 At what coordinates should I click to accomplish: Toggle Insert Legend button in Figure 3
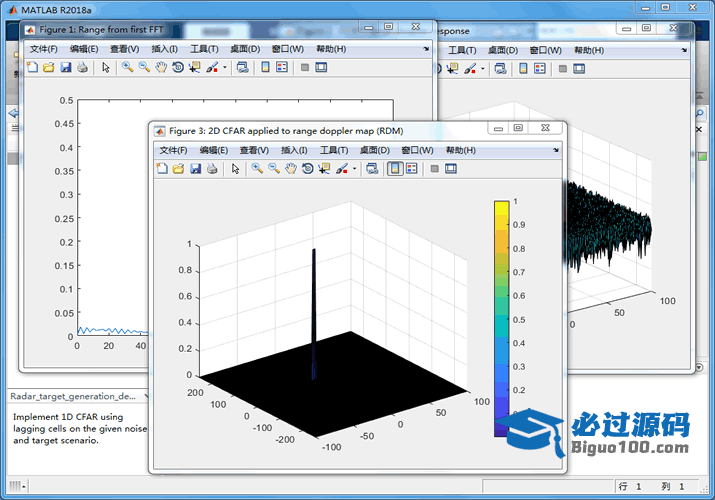click(412, 169)
